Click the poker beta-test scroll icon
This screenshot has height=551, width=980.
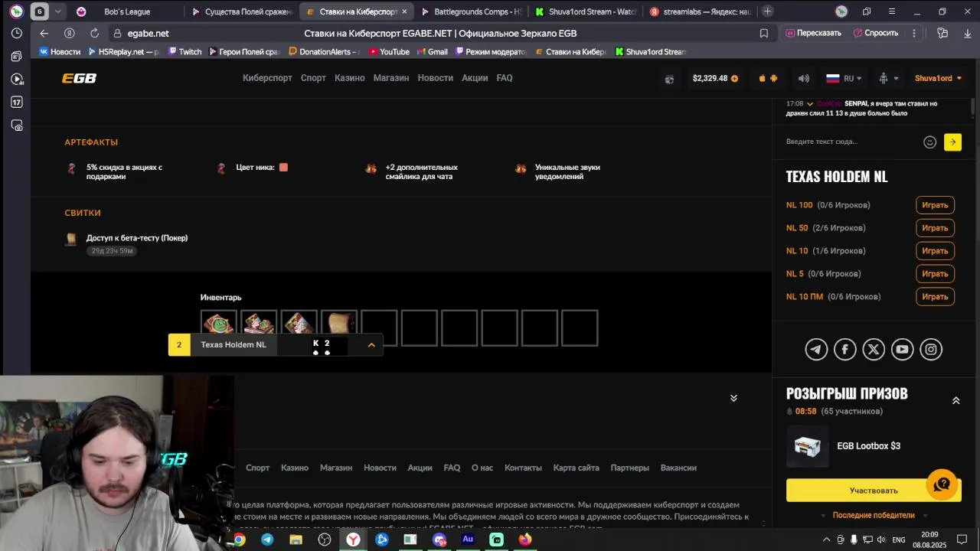coord(71,240)
